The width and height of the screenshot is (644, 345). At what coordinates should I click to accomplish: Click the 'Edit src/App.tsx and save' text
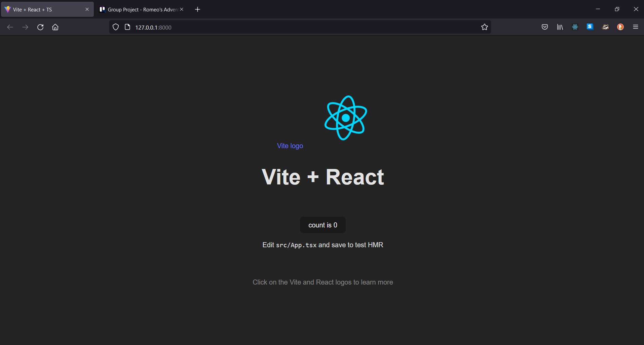pos(323,245)
